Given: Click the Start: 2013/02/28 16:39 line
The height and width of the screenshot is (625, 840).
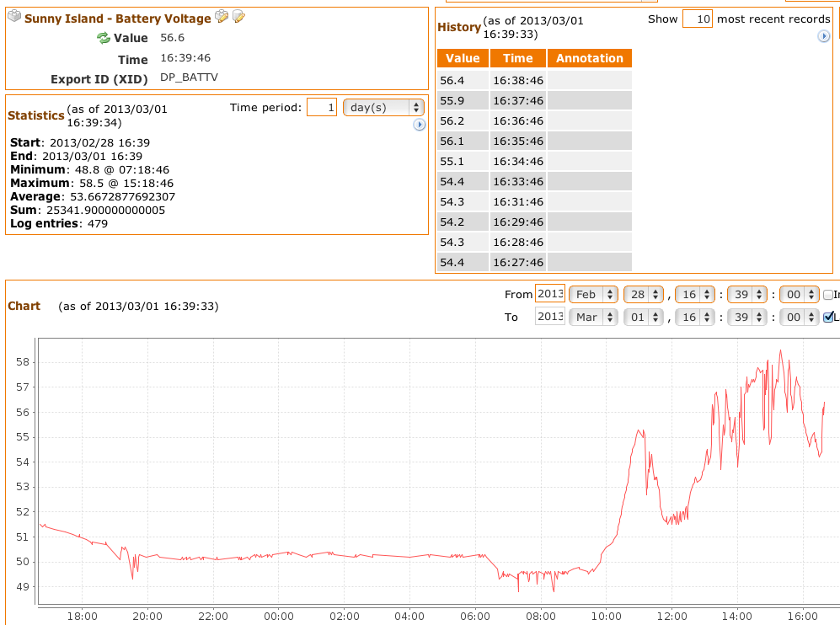Looking at the screenshot, I should coord(80,143).
